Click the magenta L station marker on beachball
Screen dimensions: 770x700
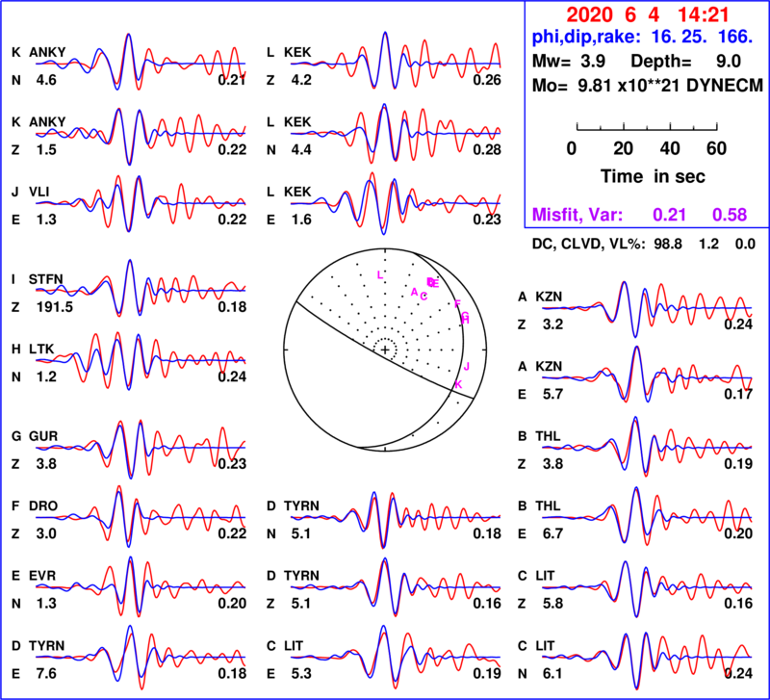379,275
